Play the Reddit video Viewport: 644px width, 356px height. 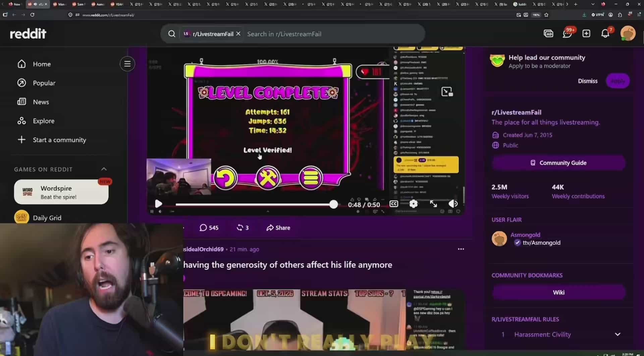tap(158, 204)
